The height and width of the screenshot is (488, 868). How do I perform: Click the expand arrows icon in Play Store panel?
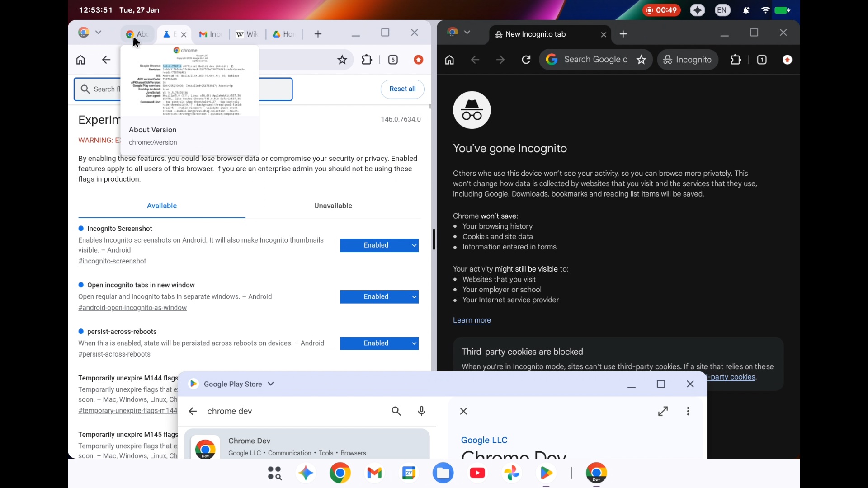click(663, 411)
